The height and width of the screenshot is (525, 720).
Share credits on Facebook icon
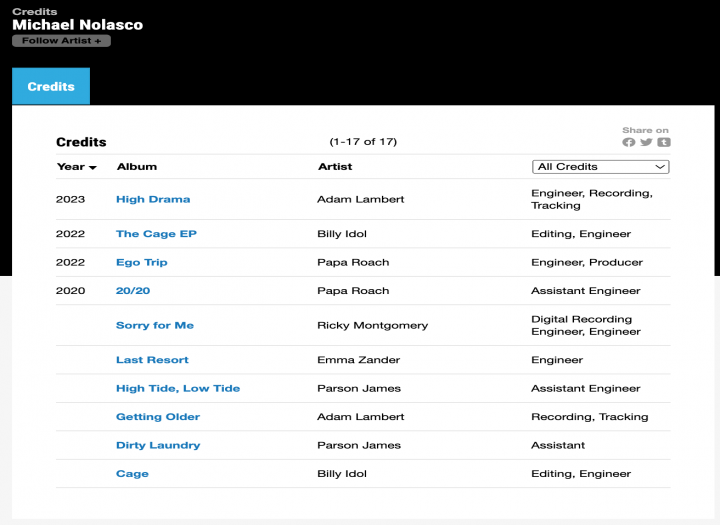tap(629, 142)
